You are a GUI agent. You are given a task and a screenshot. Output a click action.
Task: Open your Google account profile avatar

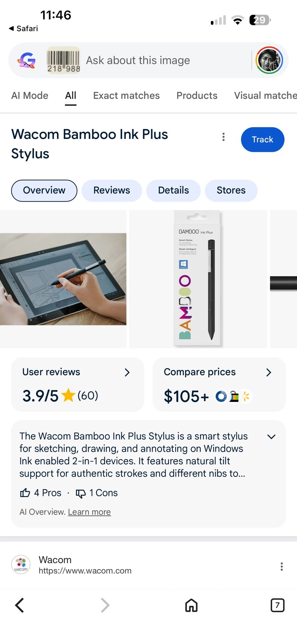click(268, 60)
